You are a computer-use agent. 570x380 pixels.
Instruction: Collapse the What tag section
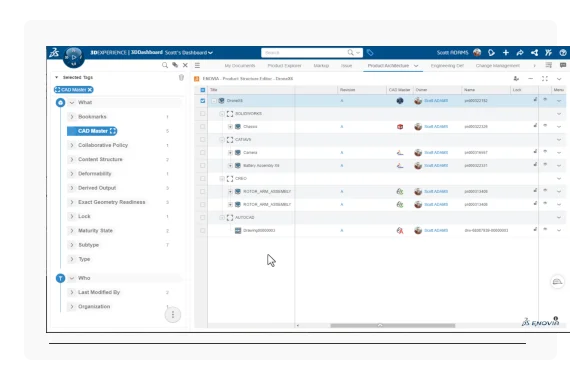(72, 103)
